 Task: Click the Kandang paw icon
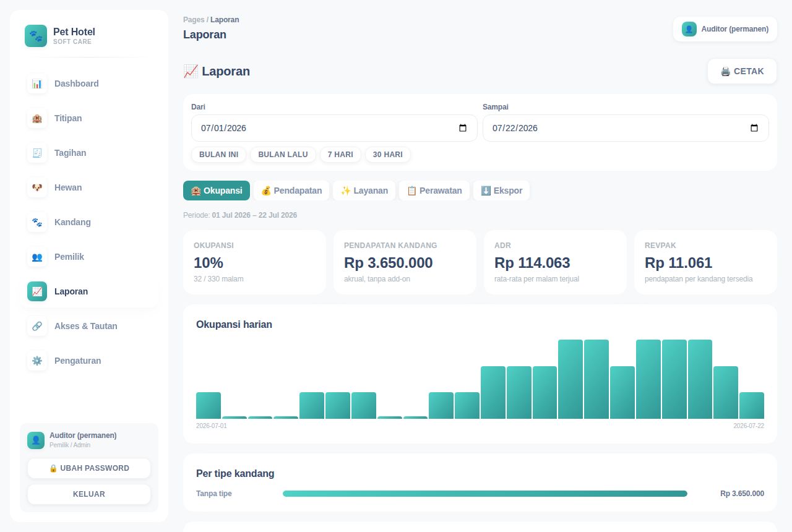[37, 222]
